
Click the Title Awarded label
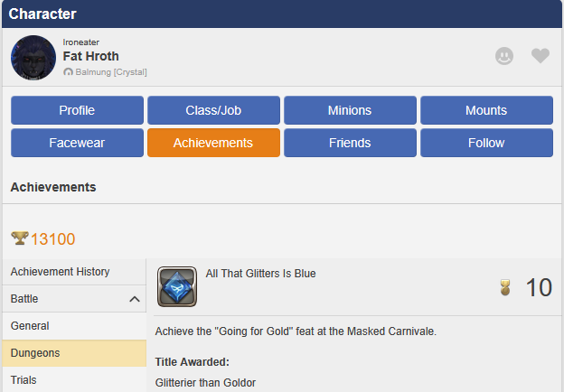click(193, 362)
